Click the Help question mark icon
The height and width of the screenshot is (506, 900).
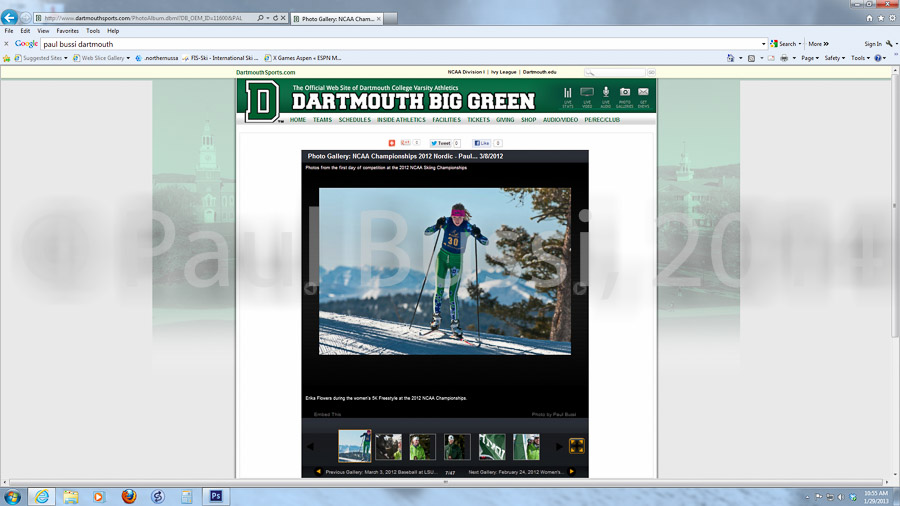coord(878,58)
